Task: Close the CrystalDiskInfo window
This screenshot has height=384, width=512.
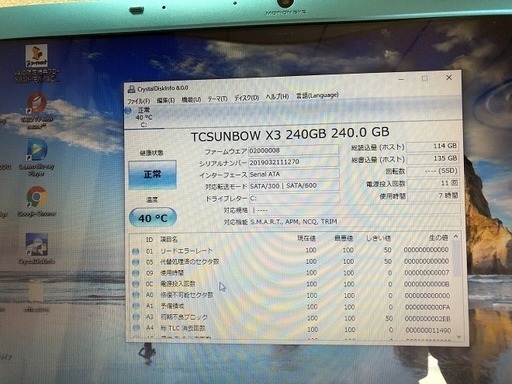Action: [449, 77]
